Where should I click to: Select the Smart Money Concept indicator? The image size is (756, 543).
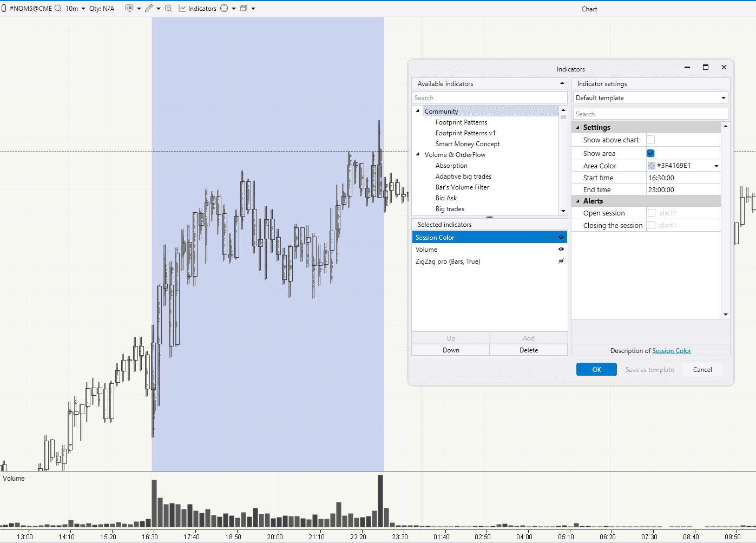(x=467, y=143)
